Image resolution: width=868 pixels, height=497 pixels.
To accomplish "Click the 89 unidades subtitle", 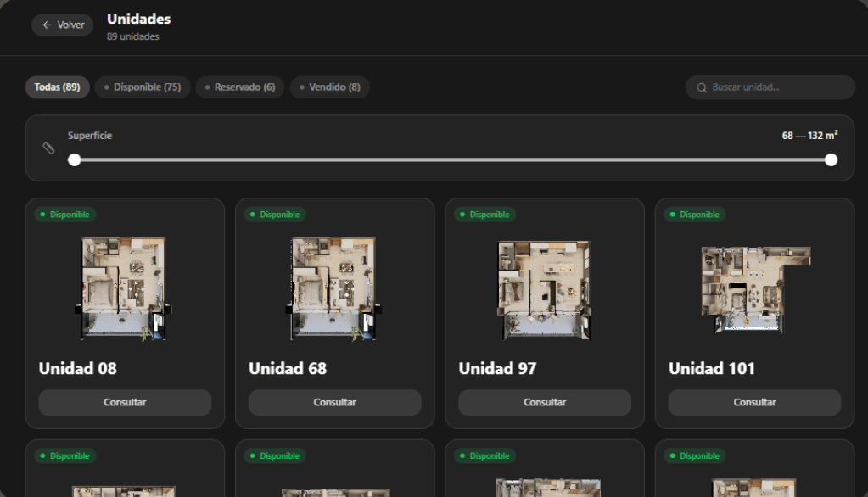I will 133,36.
